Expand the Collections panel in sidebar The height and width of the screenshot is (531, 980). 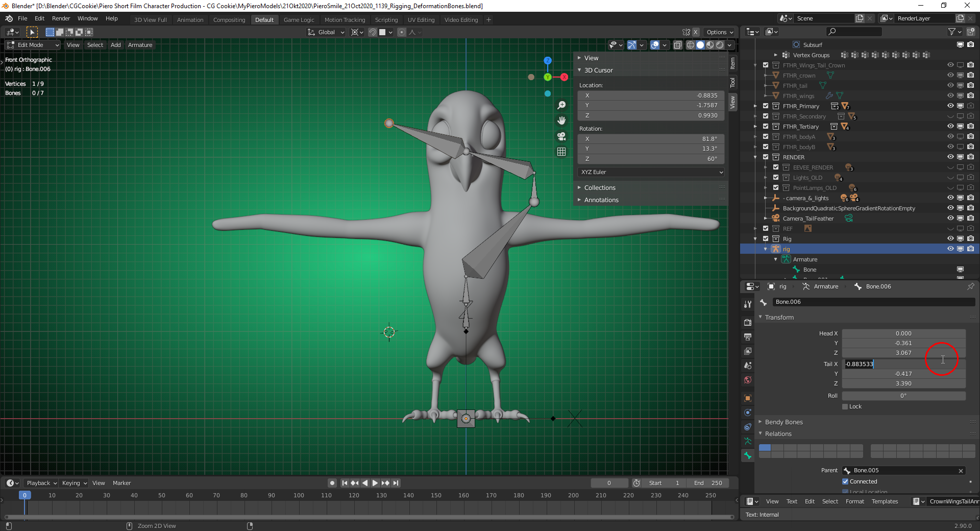(600, 188)
